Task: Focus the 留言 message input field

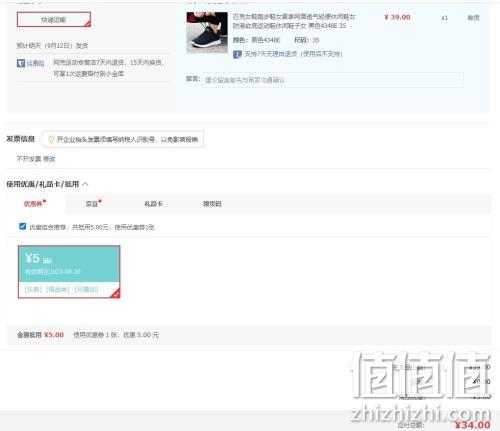Action: pyautogui.click(x=333, y=80)
